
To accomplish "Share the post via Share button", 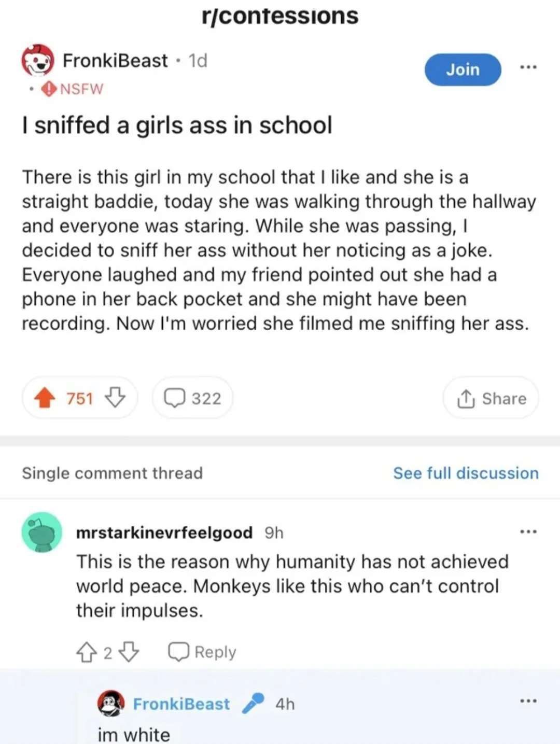I will point(491,398).
